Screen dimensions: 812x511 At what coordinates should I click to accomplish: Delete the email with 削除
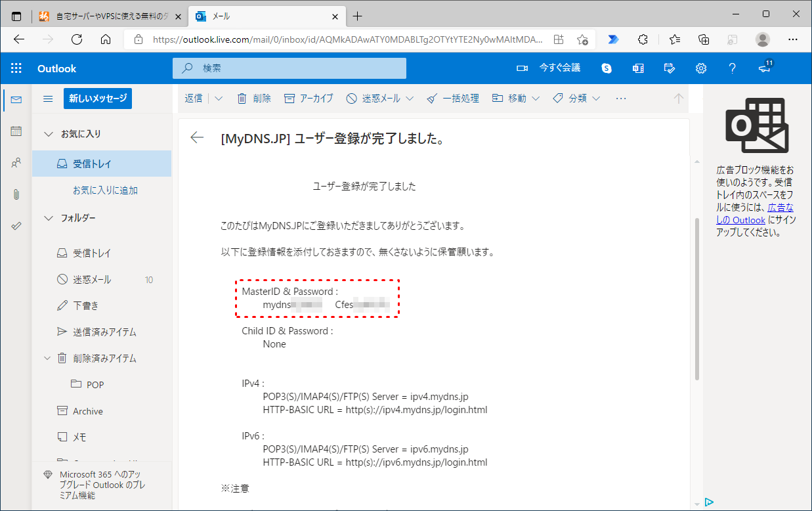[x=260, y=98]
